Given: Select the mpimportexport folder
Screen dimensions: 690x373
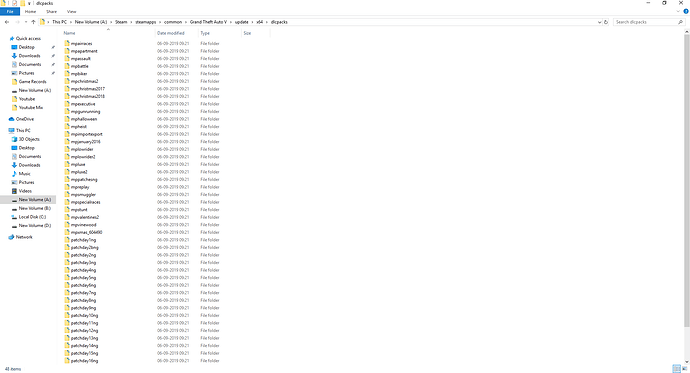Looking at the screenshot, I should [87, 134].
